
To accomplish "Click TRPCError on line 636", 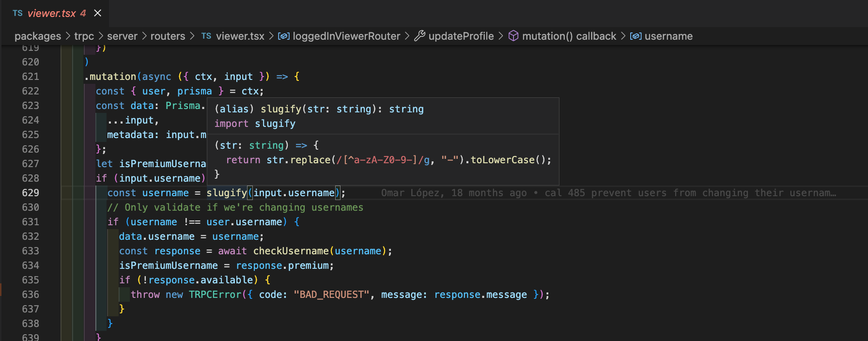I will (x=215, y=294).
